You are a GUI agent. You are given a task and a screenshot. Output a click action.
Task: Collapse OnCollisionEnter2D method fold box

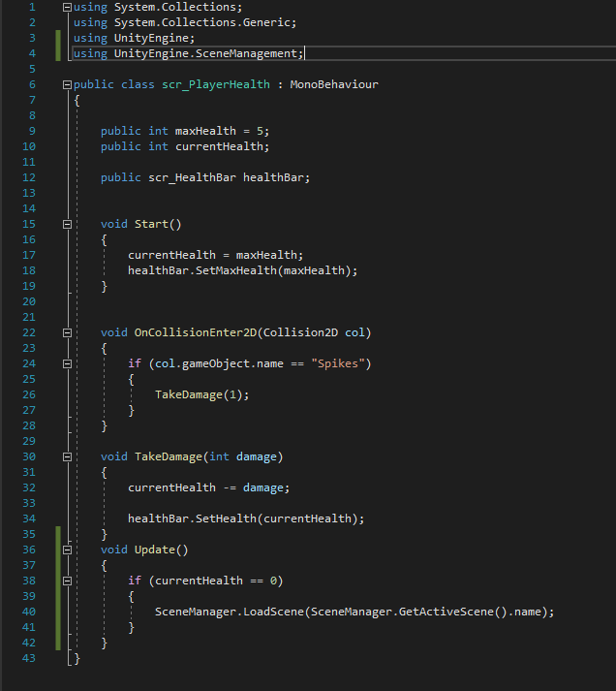(x=67, y=332)
